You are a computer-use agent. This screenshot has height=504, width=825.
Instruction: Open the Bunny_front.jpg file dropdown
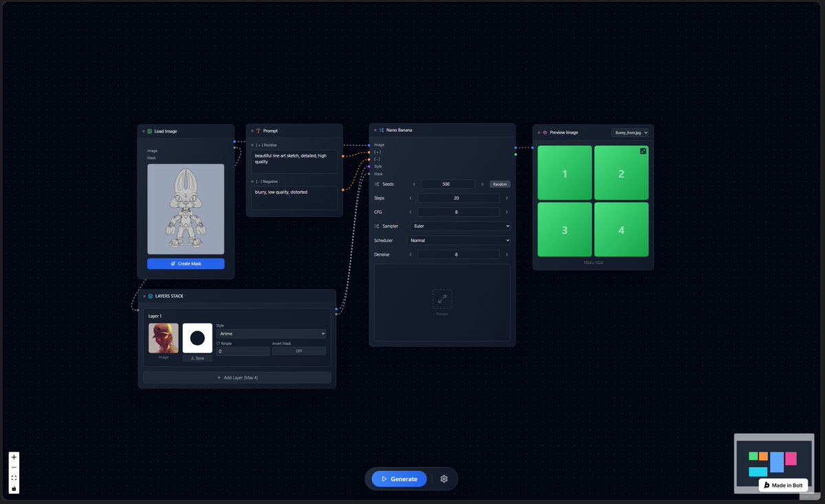coord(630,132)
